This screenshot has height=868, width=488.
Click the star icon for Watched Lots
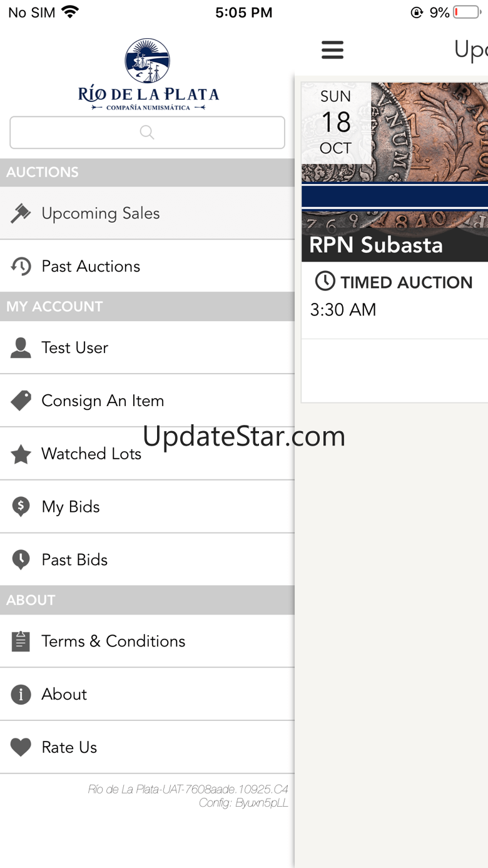[x=21, y=454]
